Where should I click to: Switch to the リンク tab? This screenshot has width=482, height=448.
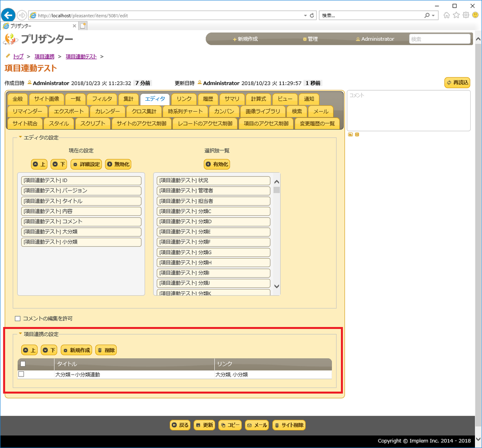184,99
